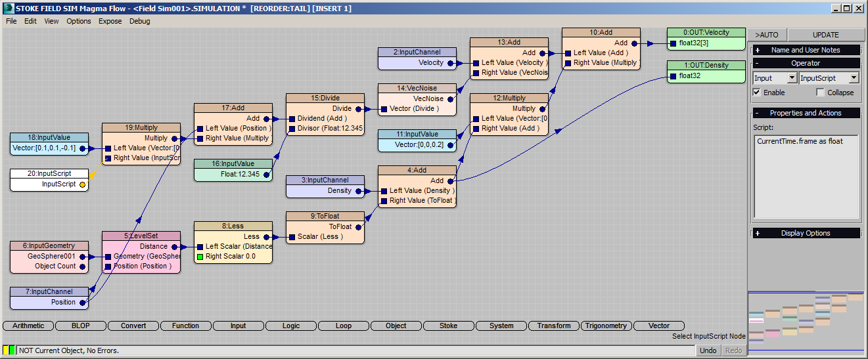Click inside the Script text field

[806, 176]
